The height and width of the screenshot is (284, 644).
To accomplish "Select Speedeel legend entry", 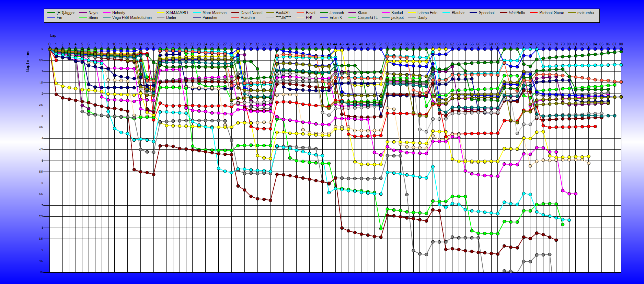I will (x=482, y=13).
